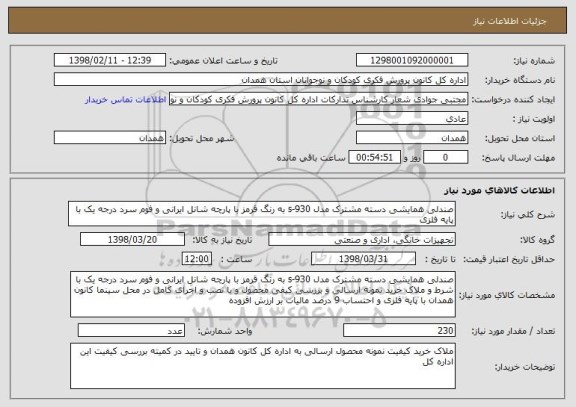
Task: Click the تاریخ و ساعت اعلان عمومی label
Action: pyautogui.click(x=223, y=61)
